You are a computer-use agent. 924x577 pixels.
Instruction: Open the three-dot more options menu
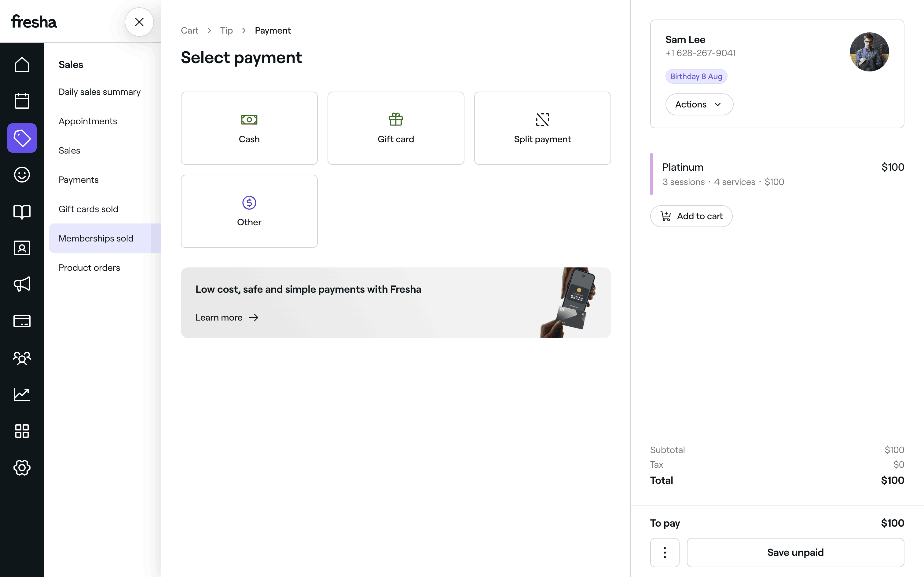coord(664,552)
